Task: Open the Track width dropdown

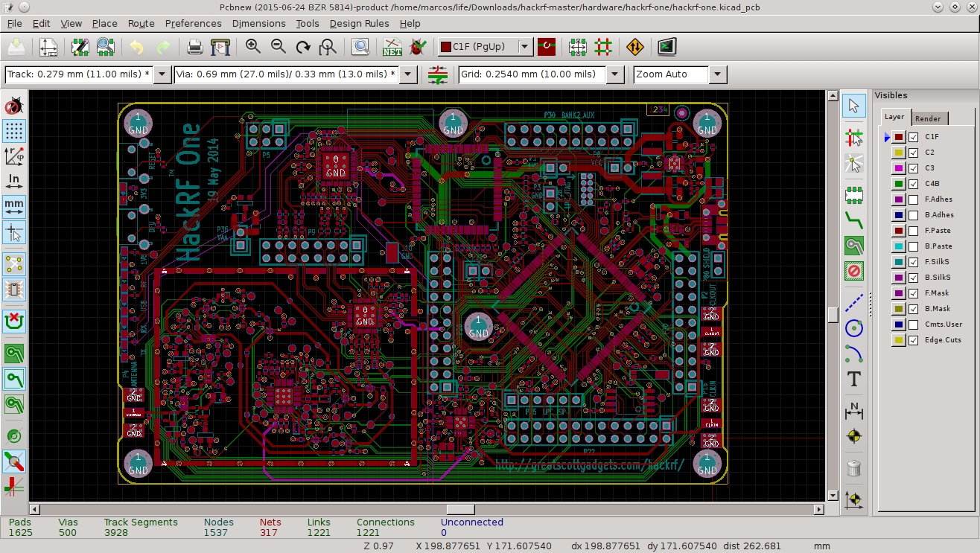Action: pyautogui.click(x=162, y=74)
